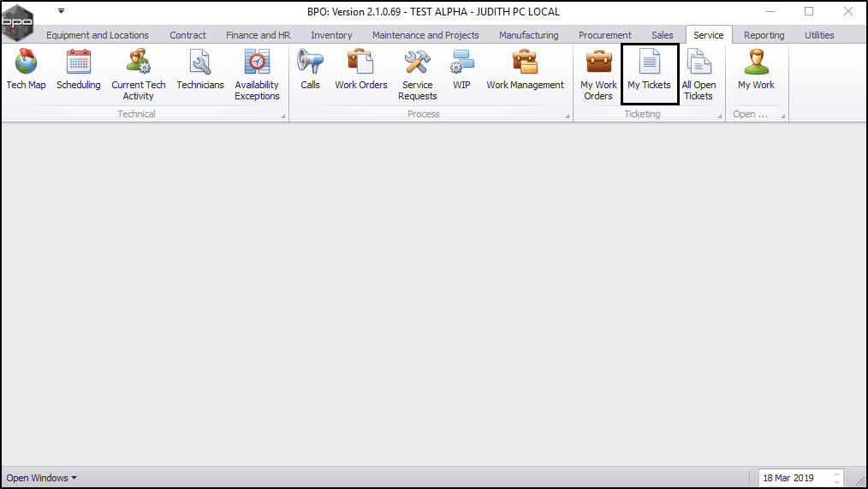Open Work Management
Viewport: 868px width, 489px height.
tap(525, 70)
